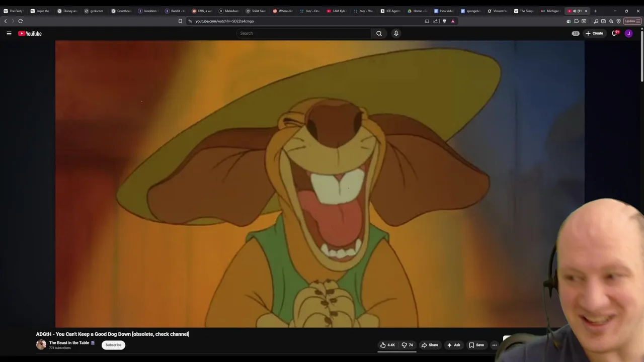The height and width of the screenshot is (362, 644).
Task: Like the video with thumbs up
Action: 387,345
